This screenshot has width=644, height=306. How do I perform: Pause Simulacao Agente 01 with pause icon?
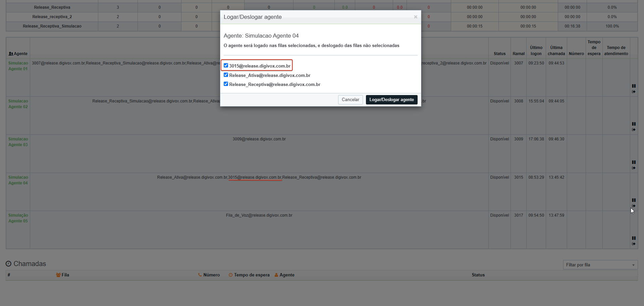pyautogui.click(x=634, y=86)
